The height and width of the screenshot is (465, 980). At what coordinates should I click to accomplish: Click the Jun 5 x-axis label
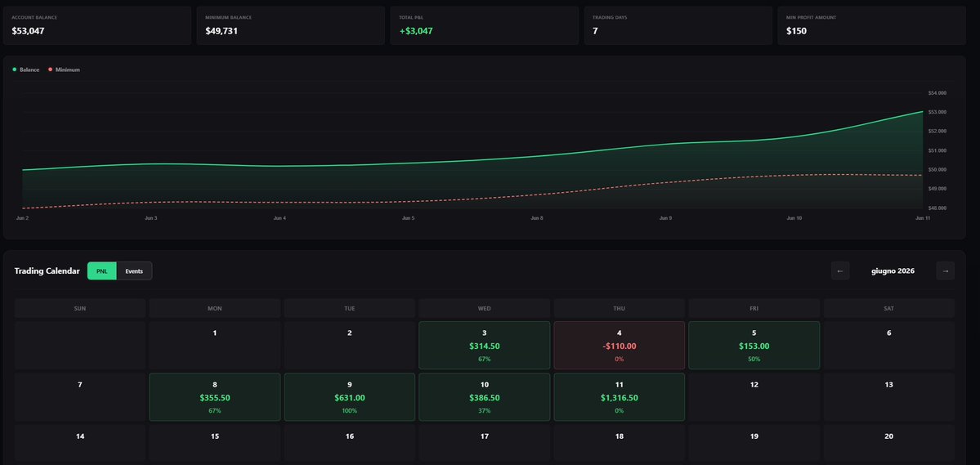[x=408, y=218]
